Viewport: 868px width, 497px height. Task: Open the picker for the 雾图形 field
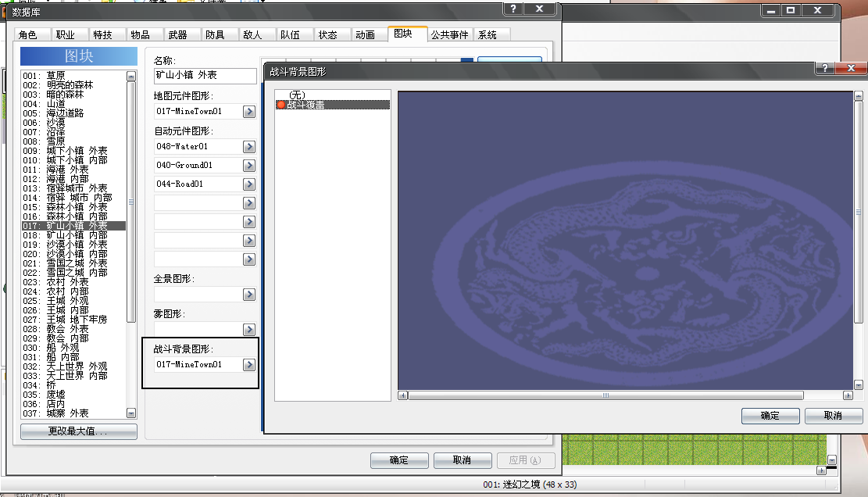[249, 330]
